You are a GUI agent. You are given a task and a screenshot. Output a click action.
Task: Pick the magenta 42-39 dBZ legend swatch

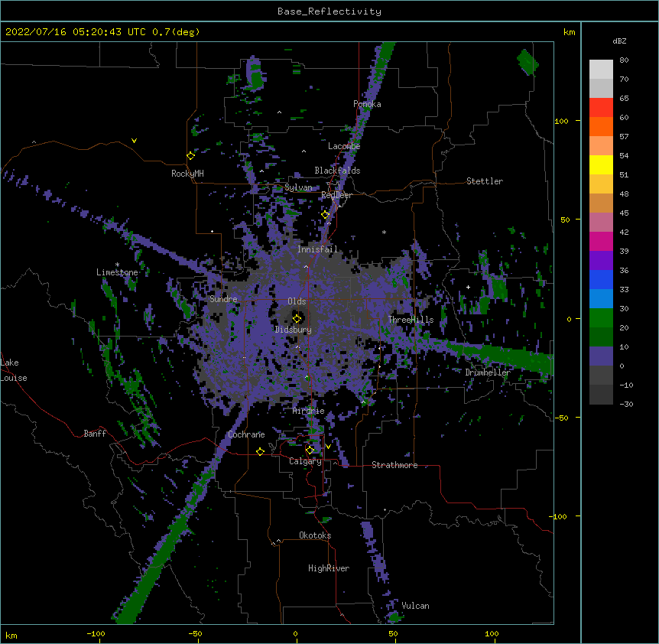[601, 241]
